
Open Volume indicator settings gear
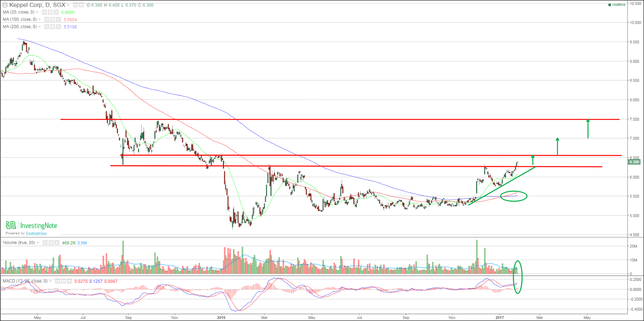(51, 243)
